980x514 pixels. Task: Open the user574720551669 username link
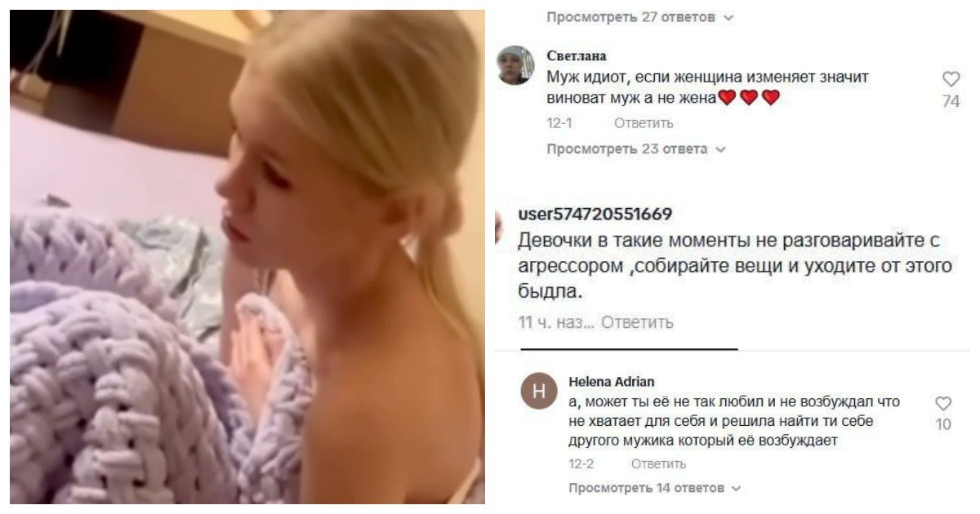pyautogui.click(x=595, y=215)
